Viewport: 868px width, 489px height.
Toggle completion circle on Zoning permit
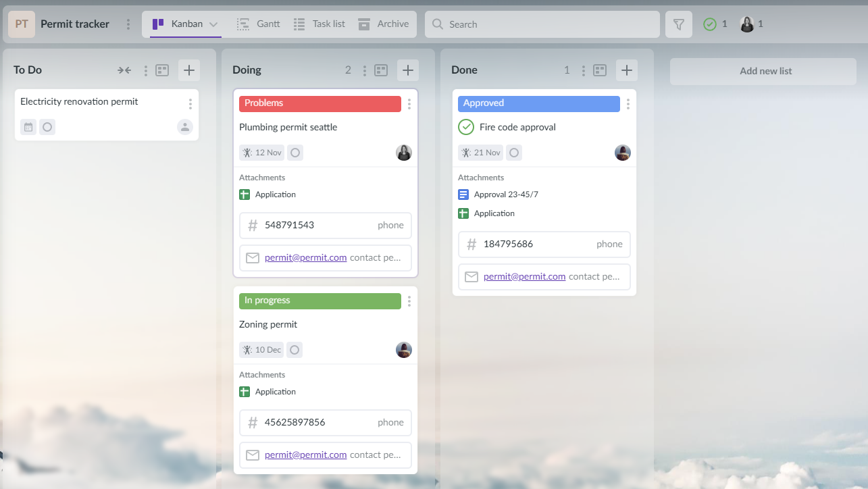pos(295,350)
